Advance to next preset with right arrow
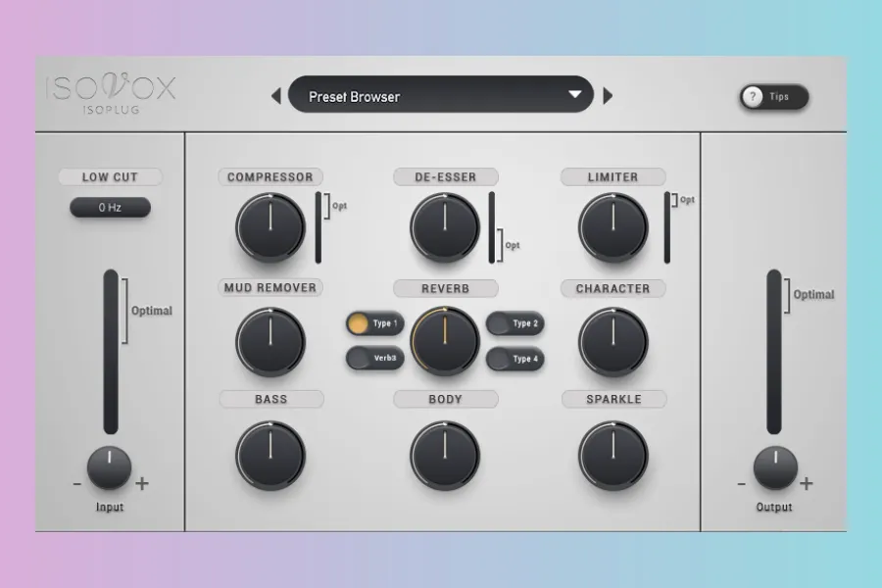882x588 pixels. point(608,96)
